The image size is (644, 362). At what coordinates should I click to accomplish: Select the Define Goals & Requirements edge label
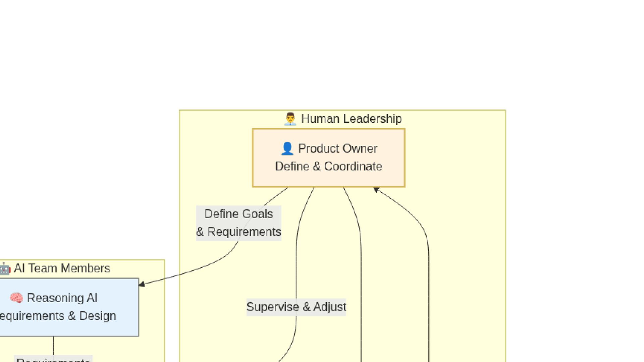[x=238, y=223]
